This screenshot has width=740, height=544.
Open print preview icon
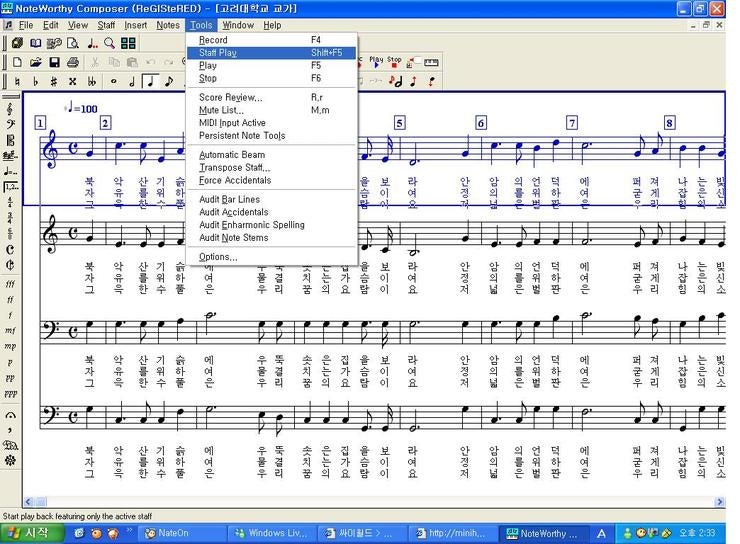pyautogui.click(x=73, y=43)
